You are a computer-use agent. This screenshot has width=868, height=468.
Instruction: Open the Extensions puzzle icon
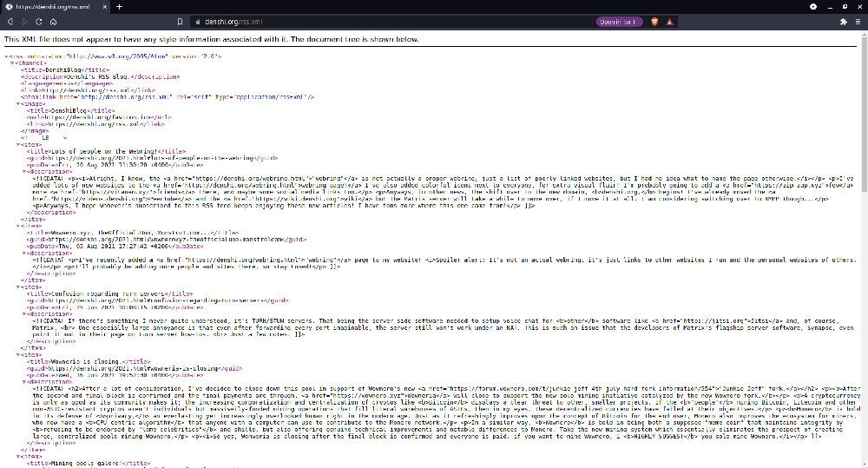(843, 22)
